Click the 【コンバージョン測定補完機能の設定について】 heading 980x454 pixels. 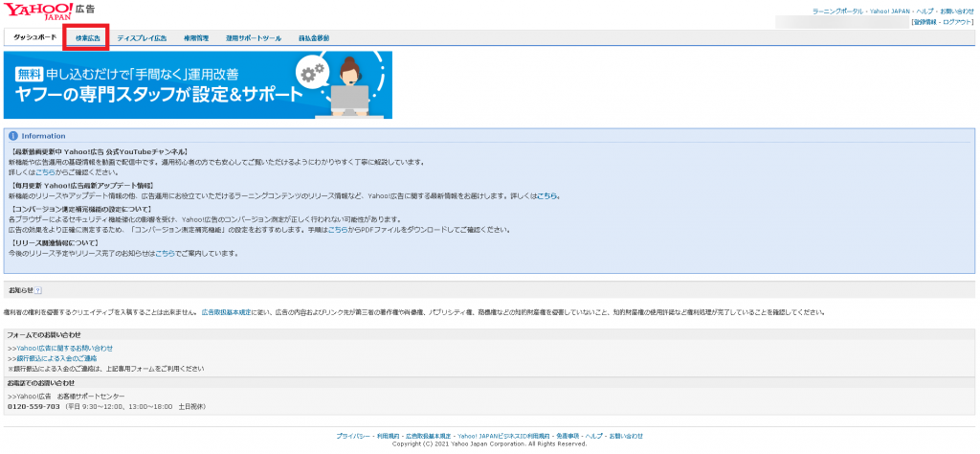point(81,209)
